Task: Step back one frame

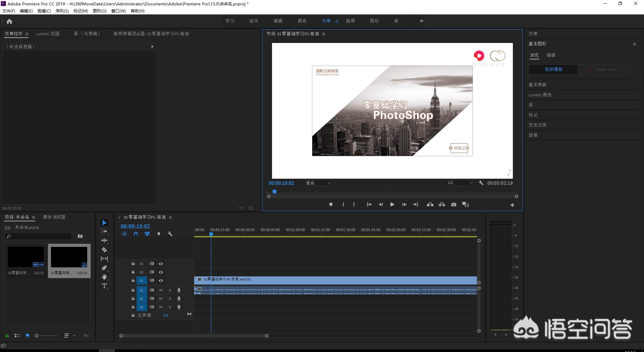Action: [381, 205]
